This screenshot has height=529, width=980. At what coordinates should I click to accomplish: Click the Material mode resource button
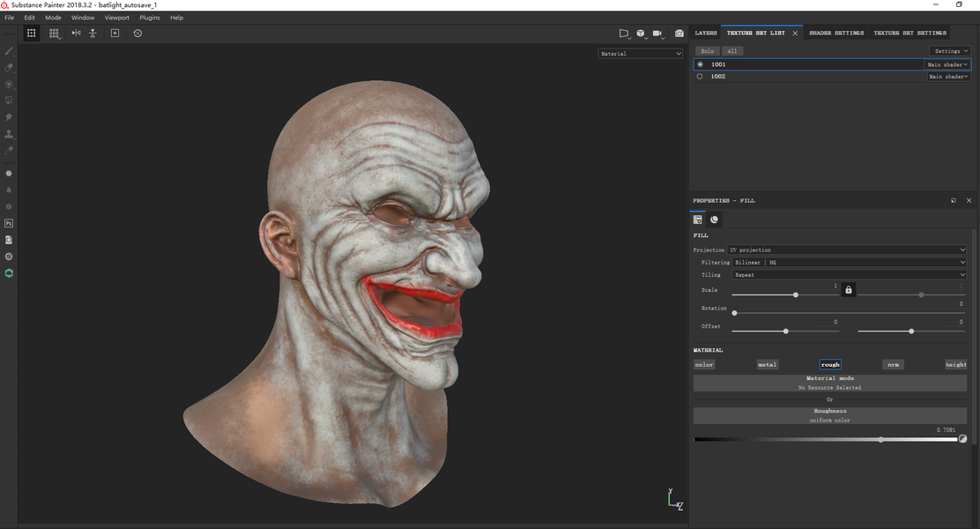click(829, 383)
